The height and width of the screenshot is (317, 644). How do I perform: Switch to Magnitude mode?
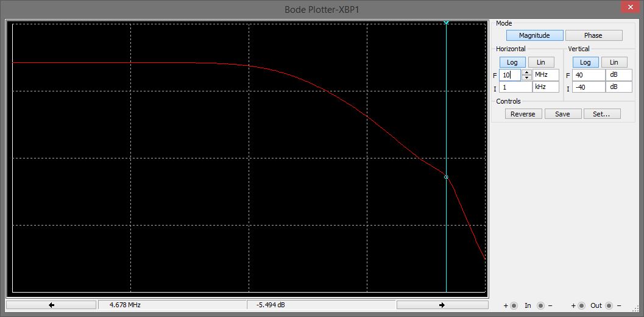tap(534, 35)
